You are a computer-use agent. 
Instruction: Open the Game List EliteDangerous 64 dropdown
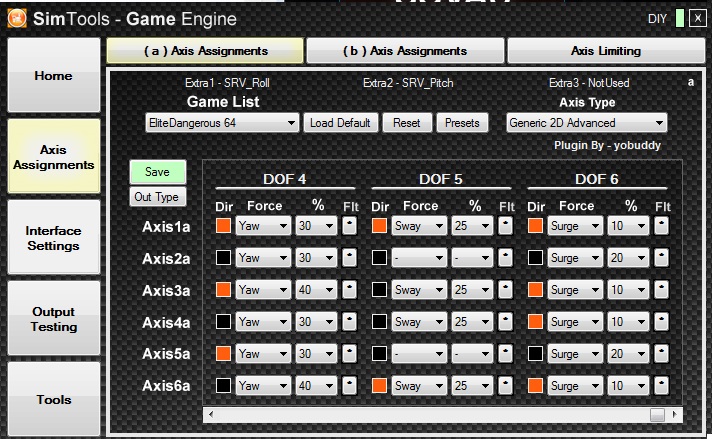click(x=222, y=123)
